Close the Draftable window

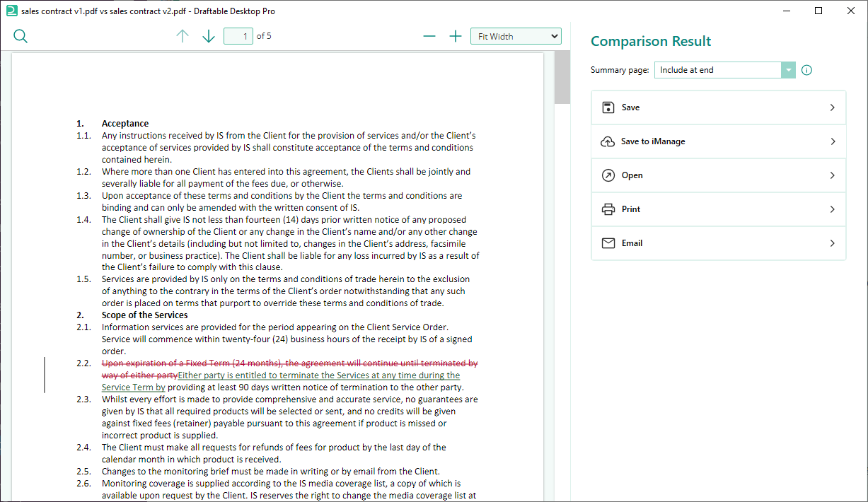coord(851,11)
